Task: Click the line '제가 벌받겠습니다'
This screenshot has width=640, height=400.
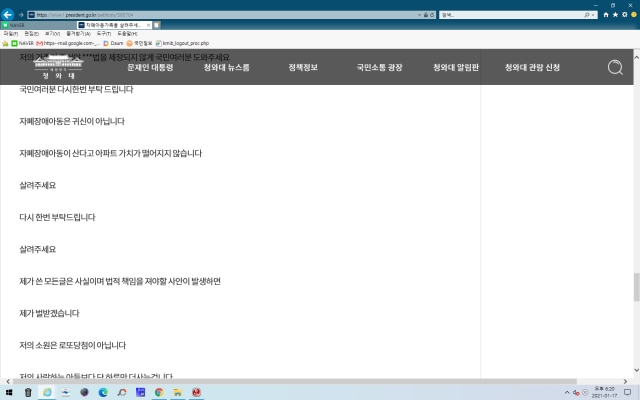Action: click(x=49, y=313)
